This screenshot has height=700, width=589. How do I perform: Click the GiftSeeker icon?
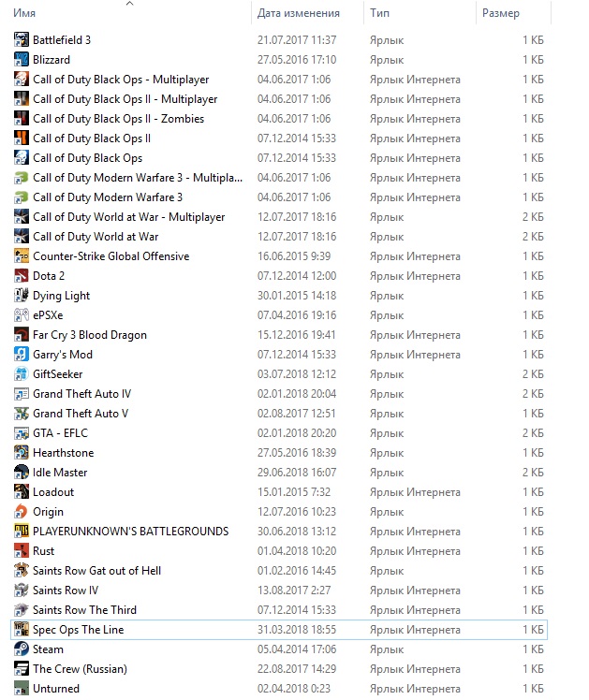pos(21,373)
